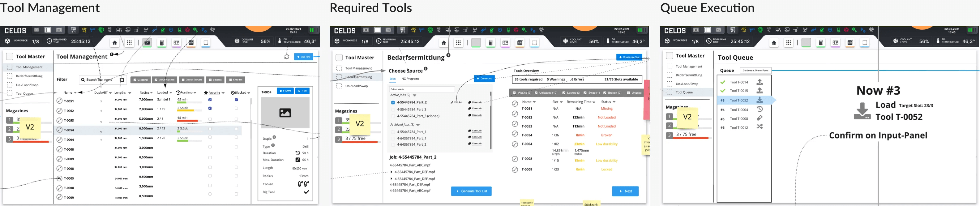980x206 pixels.
Task: Clear the Search Tool name field with X
Action: click(122, 79)
